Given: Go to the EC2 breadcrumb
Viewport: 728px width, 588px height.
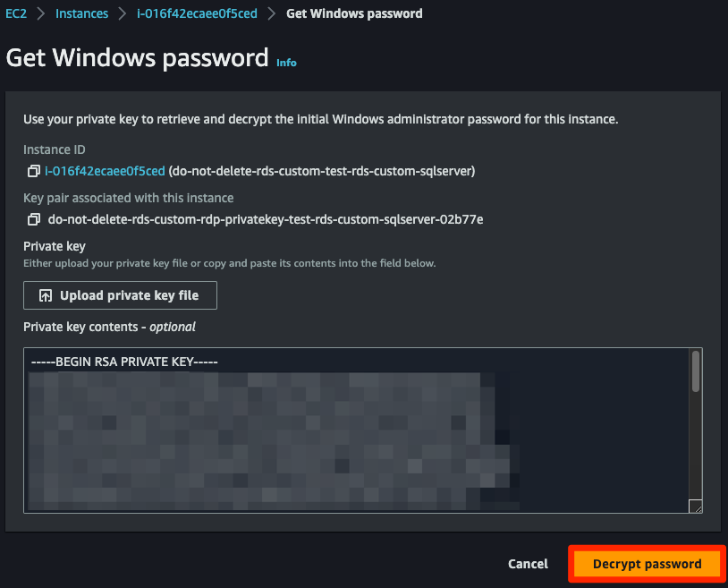Looking at the screenshot, I should pos(16,13).
